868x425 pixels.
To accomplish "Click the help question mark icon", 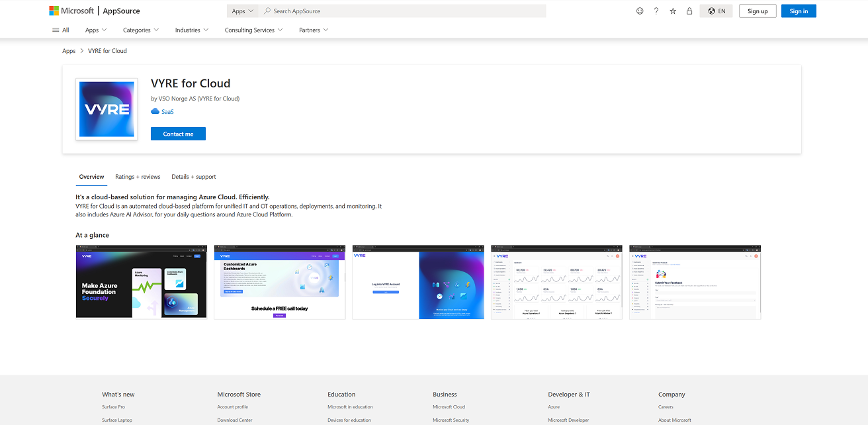I will (656, 11).
